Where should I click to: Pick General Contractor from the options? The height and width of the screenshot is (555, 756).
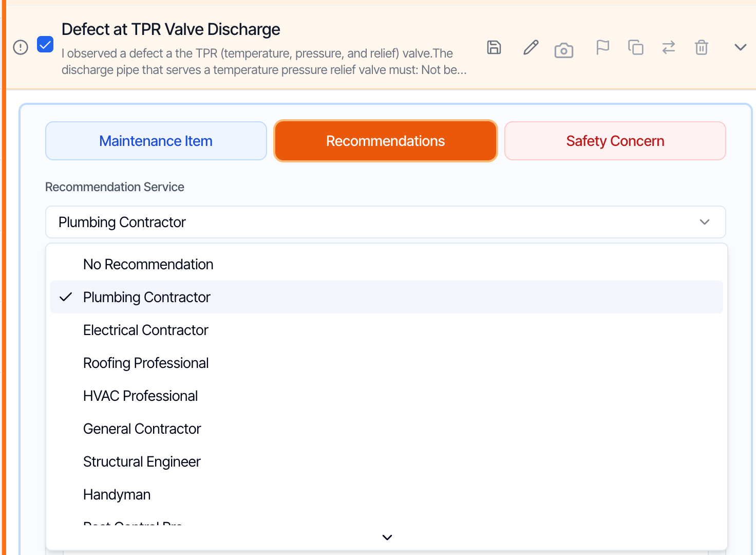tap(387, 429)
